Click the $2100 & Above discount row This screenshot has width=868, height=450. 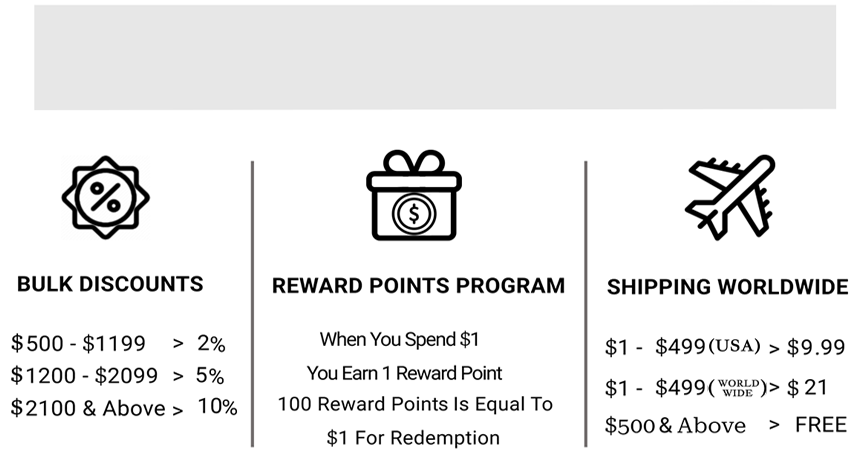[x=124, y=408]
